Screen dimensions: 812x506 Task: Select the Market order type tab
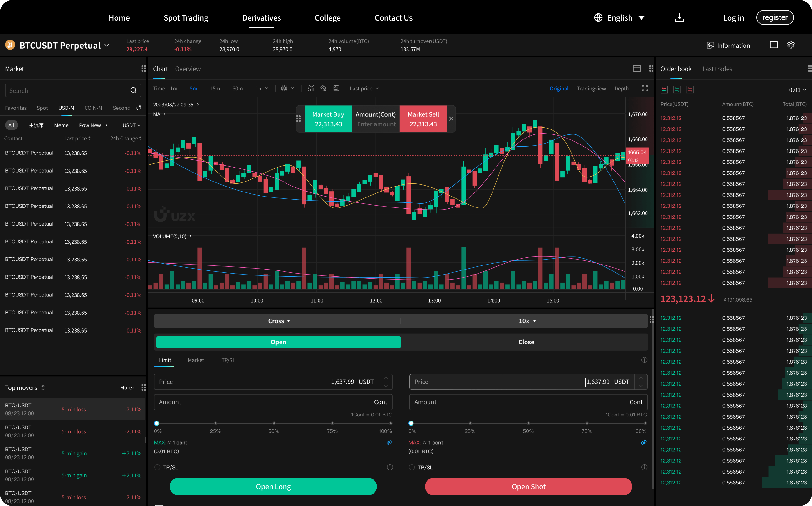point(196,360)
